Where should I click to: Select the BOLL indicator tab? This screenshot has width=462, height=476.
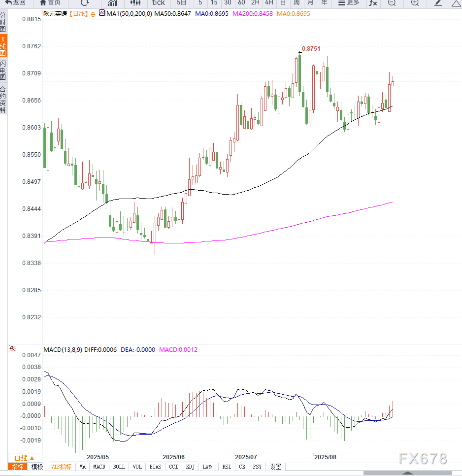point(119,467)
